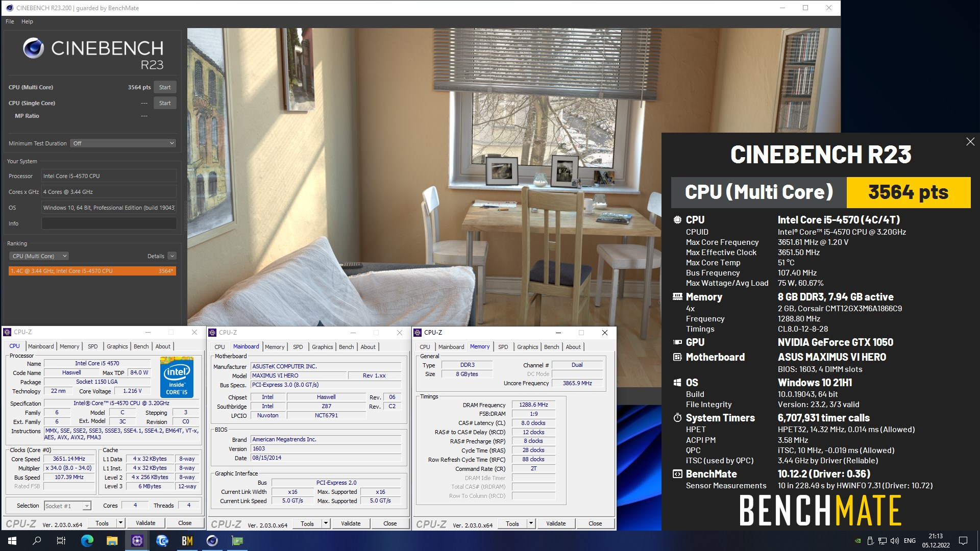Switch to SPD tab in right CPU-Z
This screenshot has height=551, width=980.
tap(503, 347)
